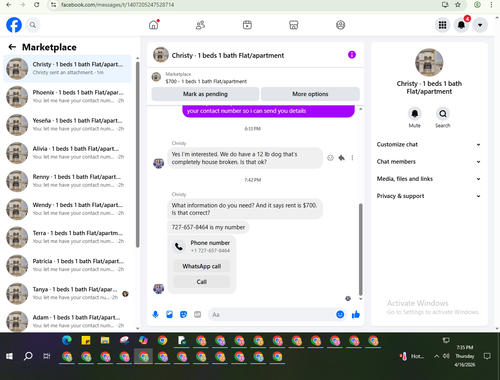Screen dimensions: 500x380
Task: Open the Yeseña conversation in the list
Action: pyautogui.click(x=67, y=125)
